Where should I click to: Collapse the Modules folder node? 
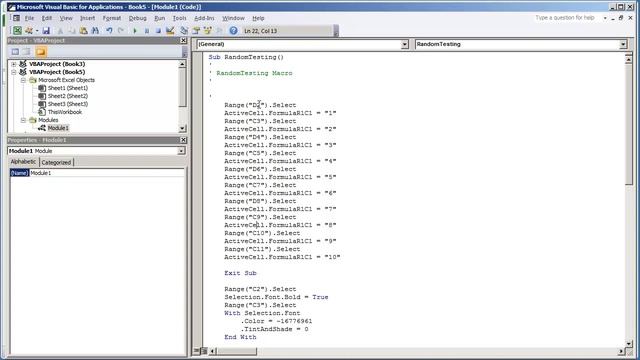point(23,120)
